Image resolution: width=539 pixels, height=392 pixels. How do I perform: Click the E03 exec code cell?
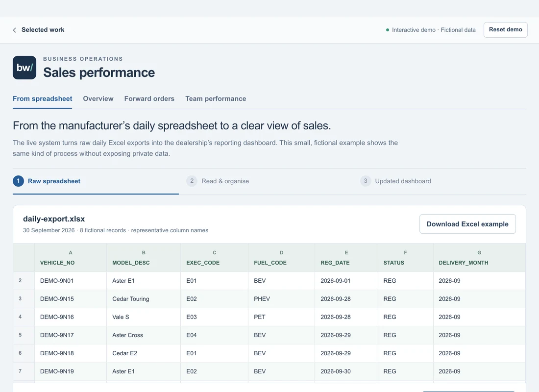pyautogui.click(x=215, y=317)
